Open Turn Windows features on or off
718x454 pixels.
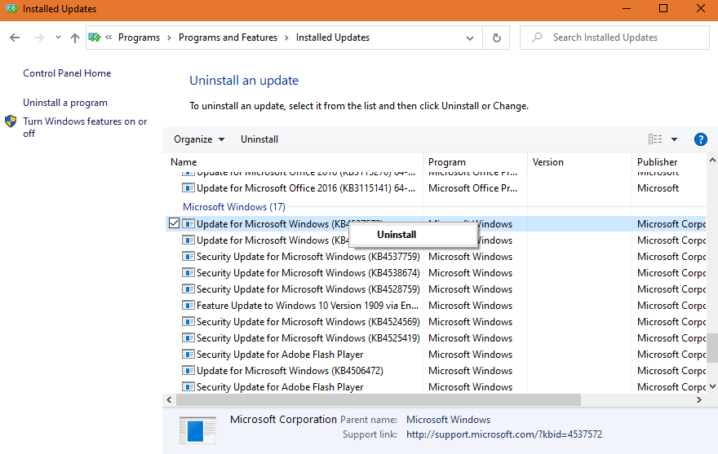coord(85,127)
